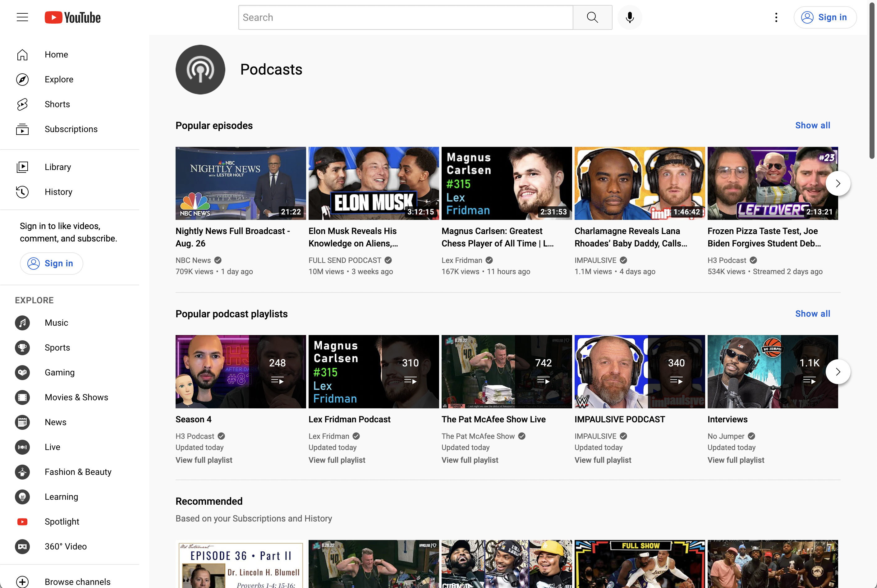
Task: Click the Music category icon
Action: pyautogui.click(x=22, y=323)
